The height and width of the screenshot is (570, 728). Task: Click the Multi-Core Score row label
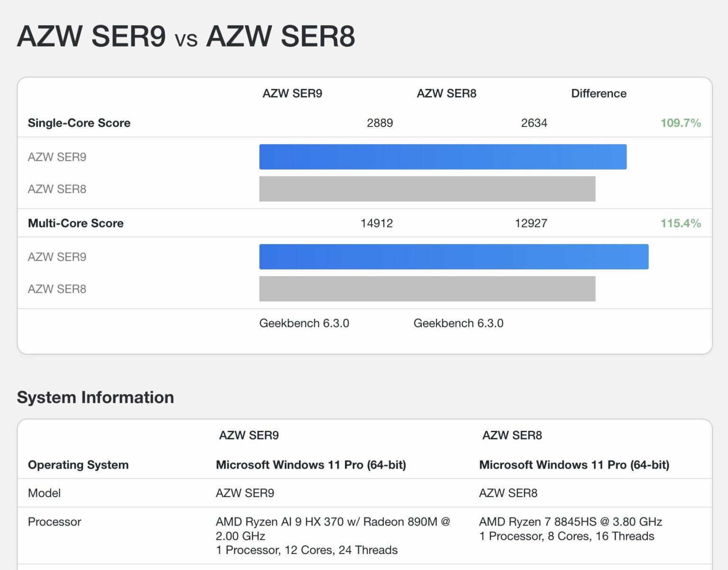coord(75,223)
